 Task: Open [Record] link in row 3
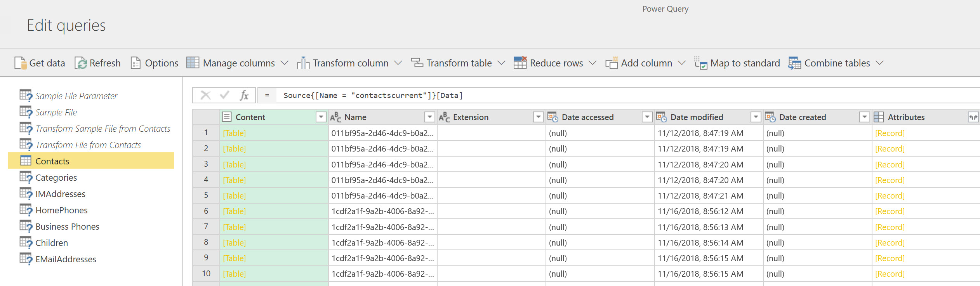pos(890,164)
